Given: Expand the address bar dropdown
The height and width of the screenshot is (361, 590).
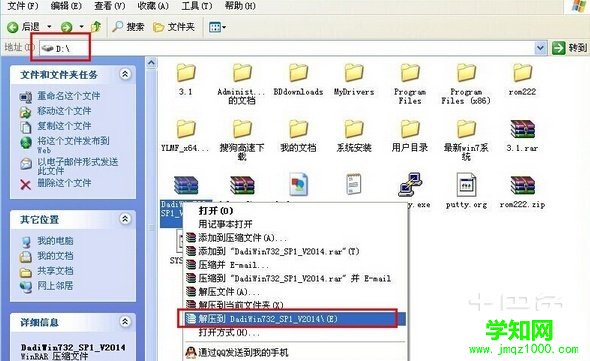Looking at the screenshot, I should tap(540, 48).
